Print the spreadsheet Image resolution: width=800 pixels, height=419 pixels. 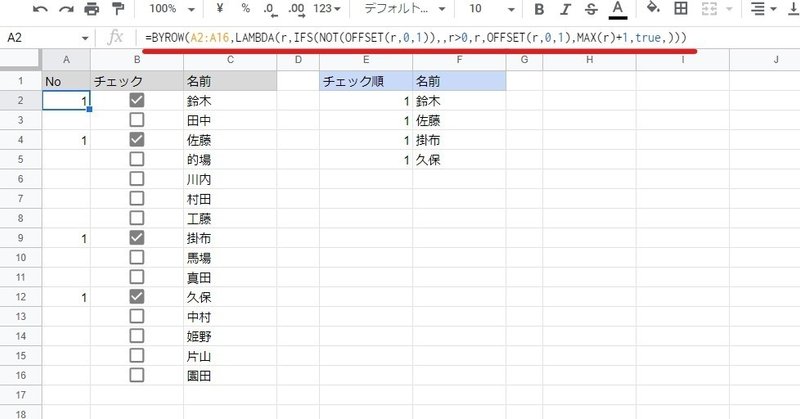[92, 9]
